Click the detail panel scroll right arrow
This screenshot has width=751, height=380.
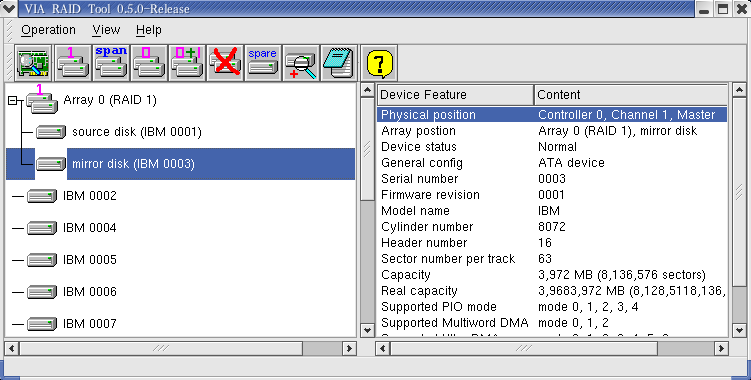(x=721, y=348)
